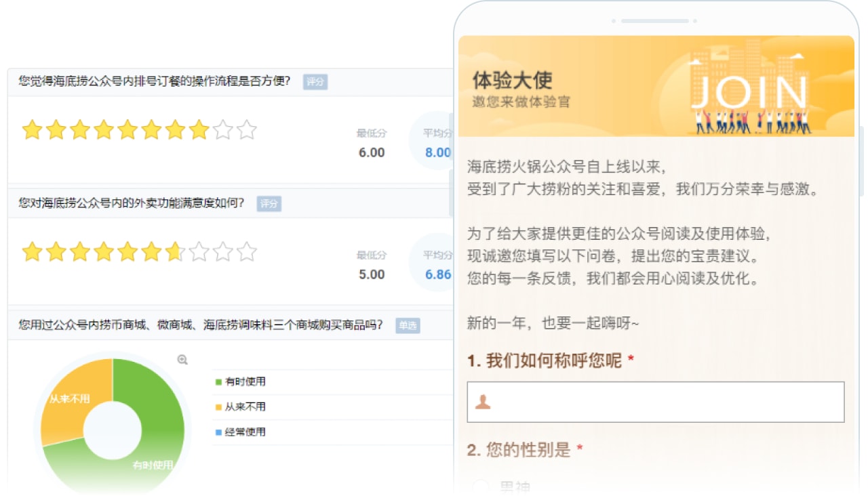Click 单选 tag beside the 商城 question
The width and height of the screenshot is (868, 496).
[408, 326]
